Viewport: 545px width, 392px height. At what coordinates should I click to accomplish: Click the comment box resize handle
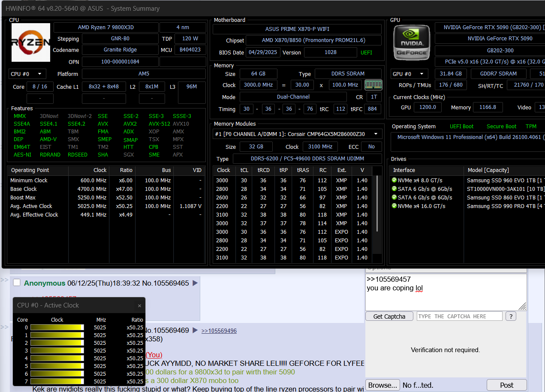click(x=522, y=306)
